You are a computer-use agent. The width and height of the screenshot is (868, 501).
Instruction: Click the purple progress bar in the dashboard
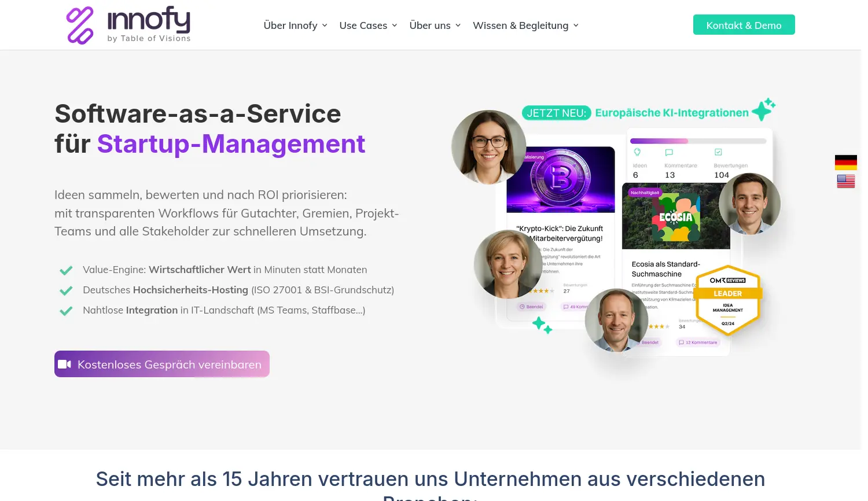pyautogui.click(x=660, y=139)
